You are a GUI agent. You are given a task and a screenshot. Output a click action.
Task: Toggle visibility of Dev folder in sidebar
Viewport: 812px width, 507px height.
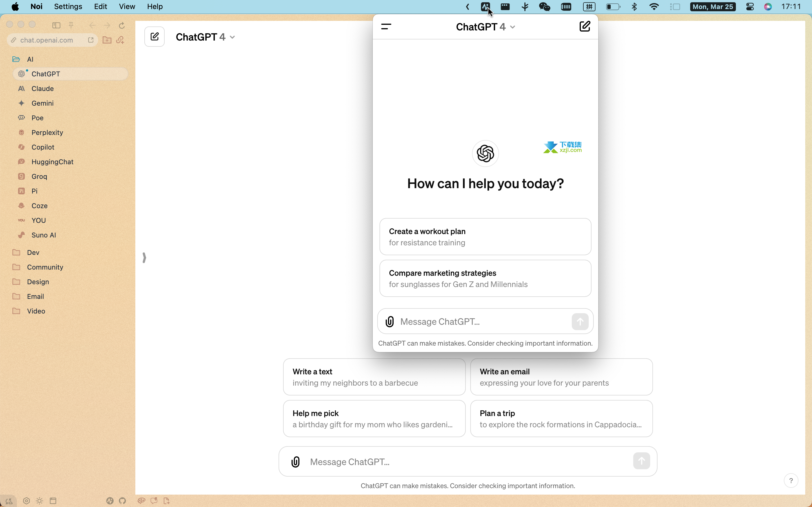point(16,252)
